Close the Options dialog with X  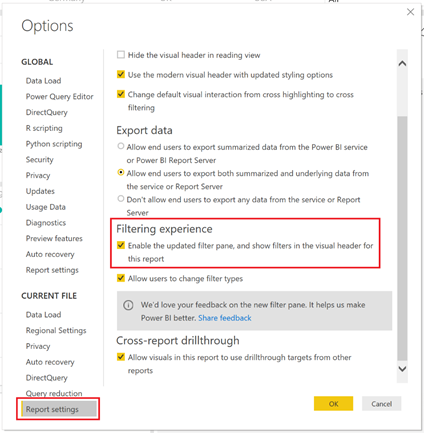tap(410, 12)
